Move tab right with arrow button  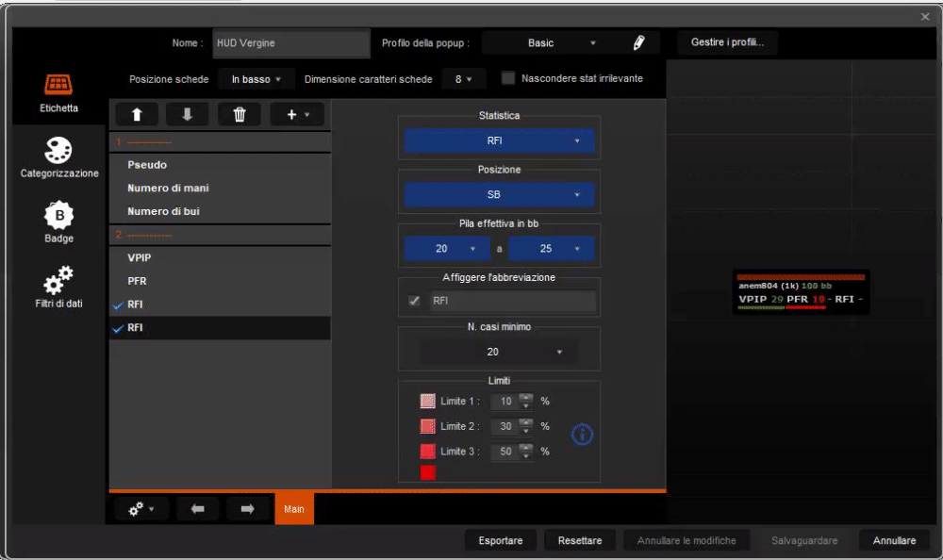247,509
